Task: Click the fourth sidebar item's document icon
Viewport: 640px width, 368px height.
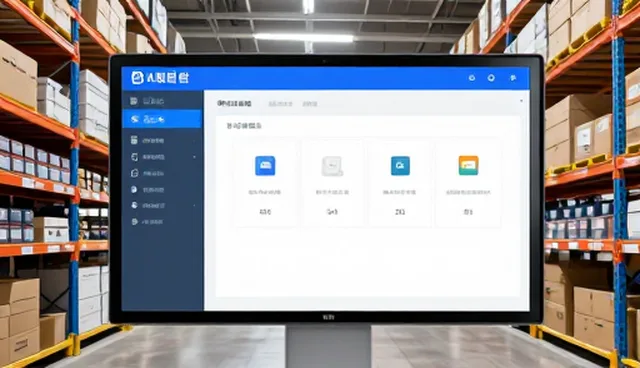Action: click(134, 157)
